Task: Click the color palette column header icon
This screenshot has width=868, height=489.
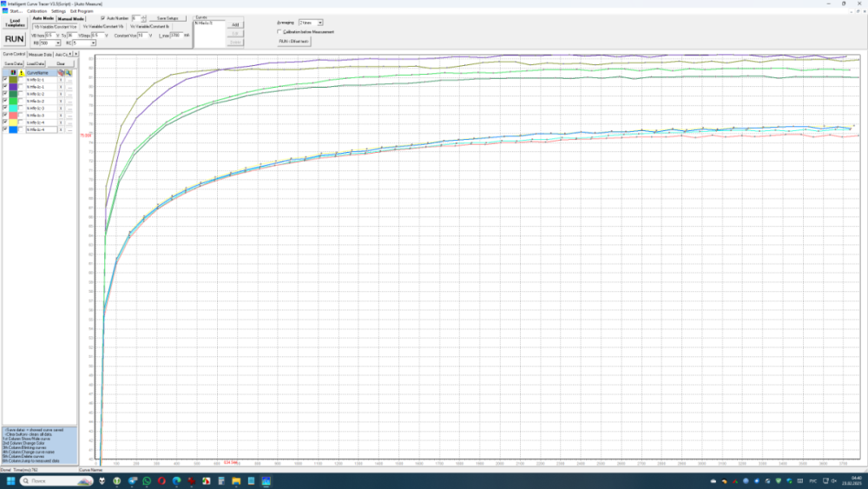Action: 13,73
